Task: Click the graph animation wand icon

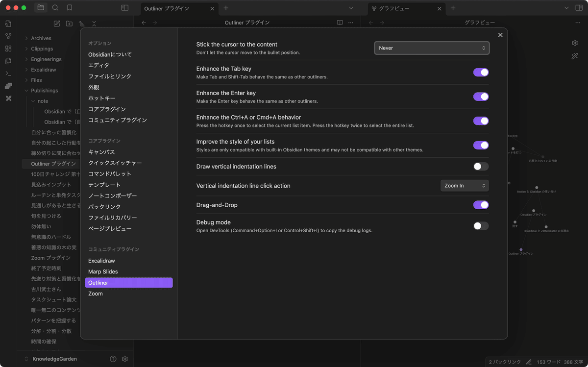Action: [x=575, y=56]
